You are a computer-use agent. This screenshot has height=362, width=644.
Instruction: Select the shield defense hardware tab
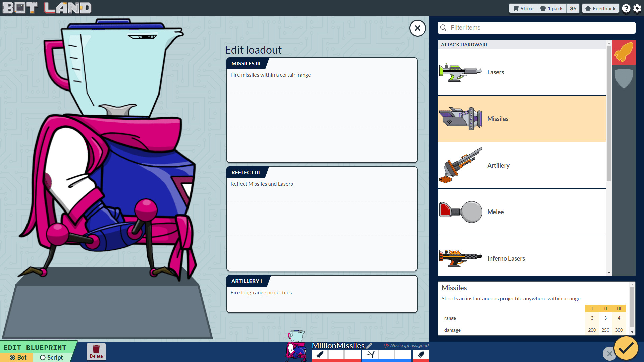click(x=624, y=79)
